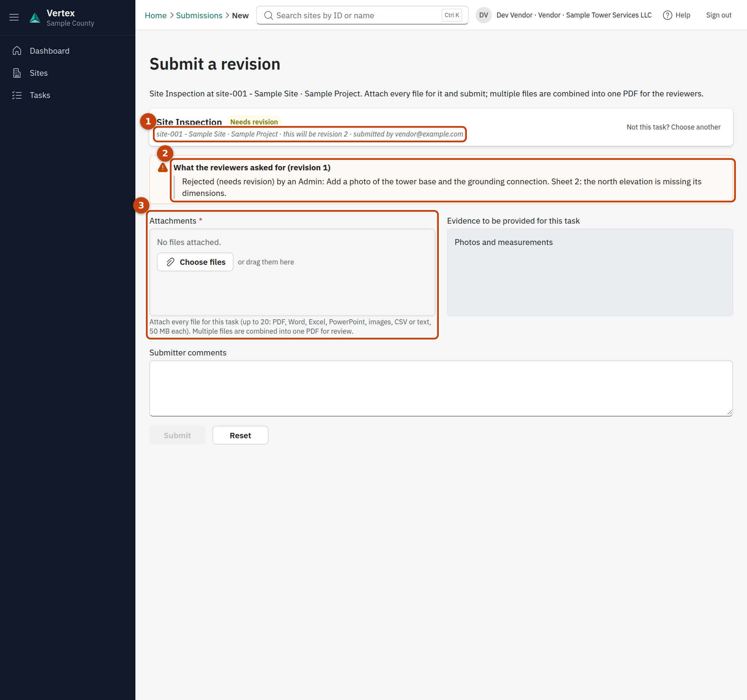Screen dimensions: 747x700
Task: Click the Tasks checklist icon
Action: 17,95
